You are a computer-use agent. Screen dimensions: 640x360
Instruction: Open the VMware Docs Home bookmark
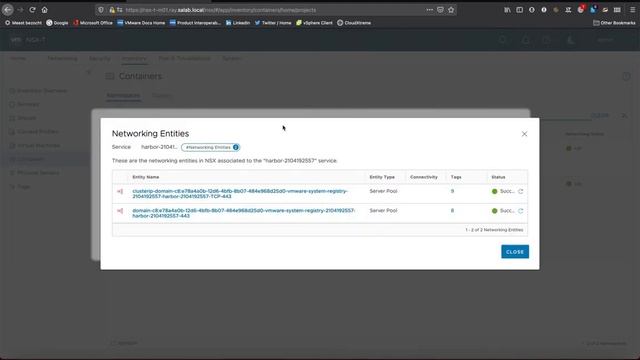(141, 23)
